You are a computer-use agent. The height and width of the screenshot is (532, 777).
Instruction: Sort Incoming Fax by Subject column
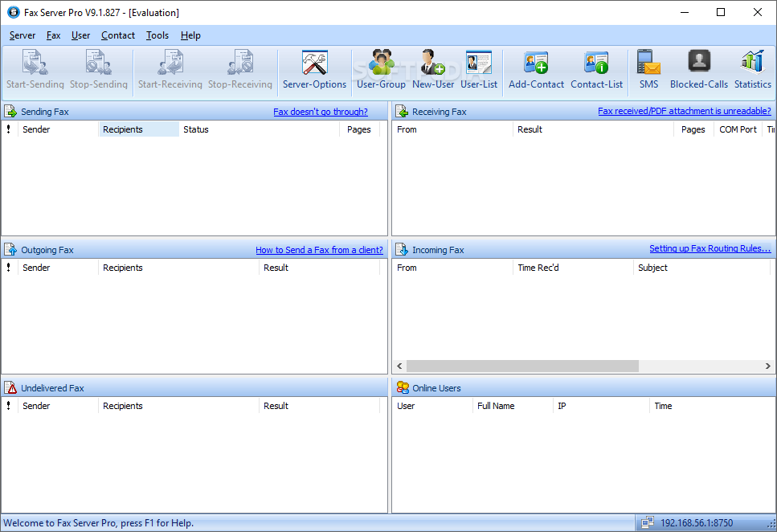tap(702, 268)
